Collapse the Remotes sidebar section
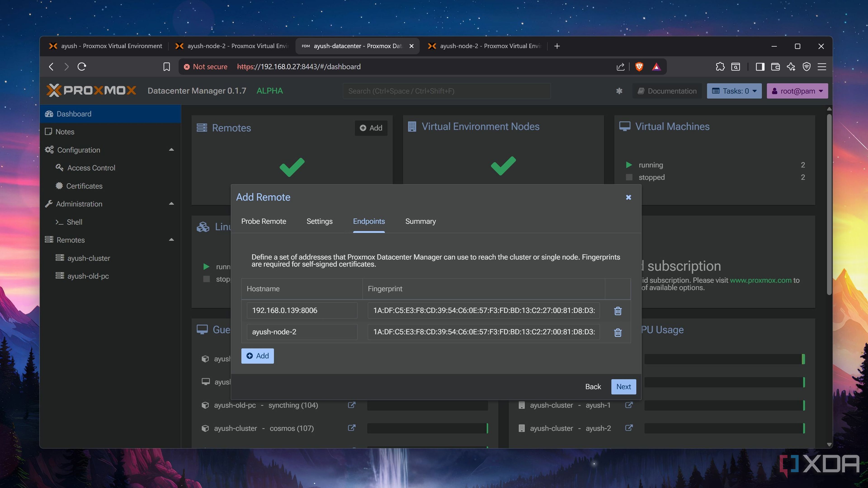This screenshot has height=488, width=868. 171,240
